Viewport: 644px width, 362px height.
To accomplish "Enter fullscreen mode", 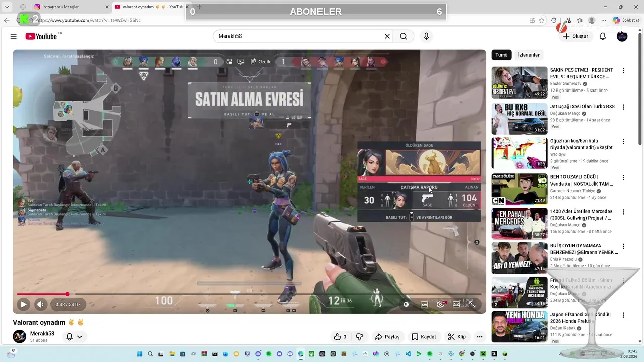I will click(x=473, y=304).
